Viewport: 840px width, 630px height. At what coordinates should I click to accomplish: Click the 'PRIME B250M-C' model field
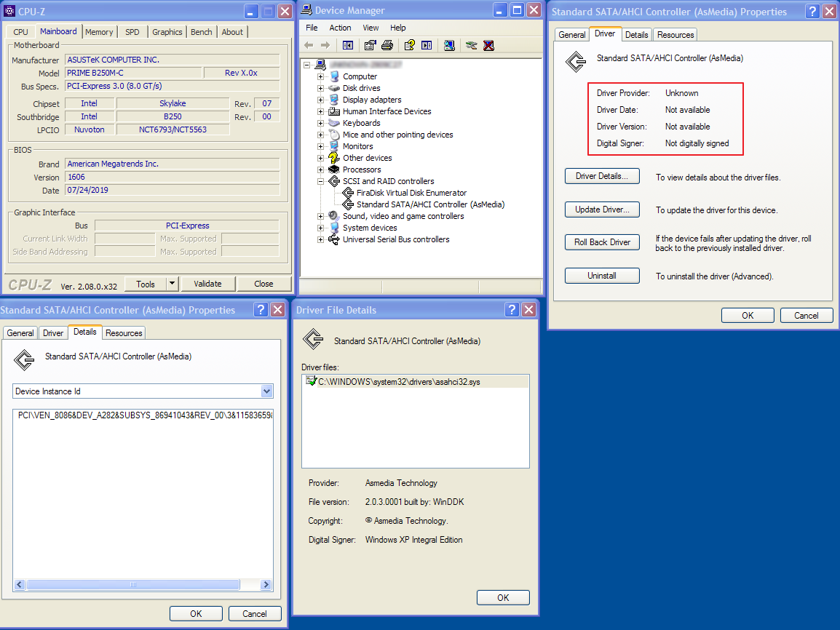[134, 73]
